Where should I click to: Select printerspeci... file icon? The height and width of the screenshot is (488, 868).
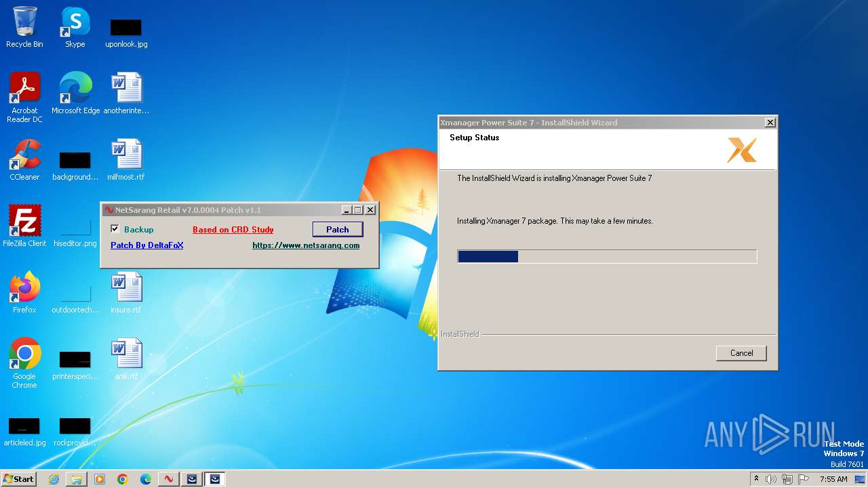(75, 365)
